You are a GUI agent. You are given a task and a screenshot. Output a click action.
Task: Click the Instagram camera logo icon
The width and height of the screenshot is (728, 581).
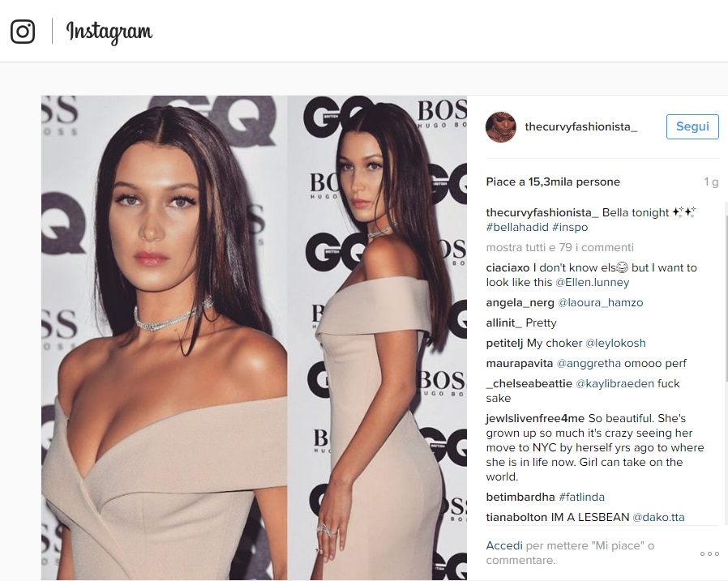tap(23, 31)
